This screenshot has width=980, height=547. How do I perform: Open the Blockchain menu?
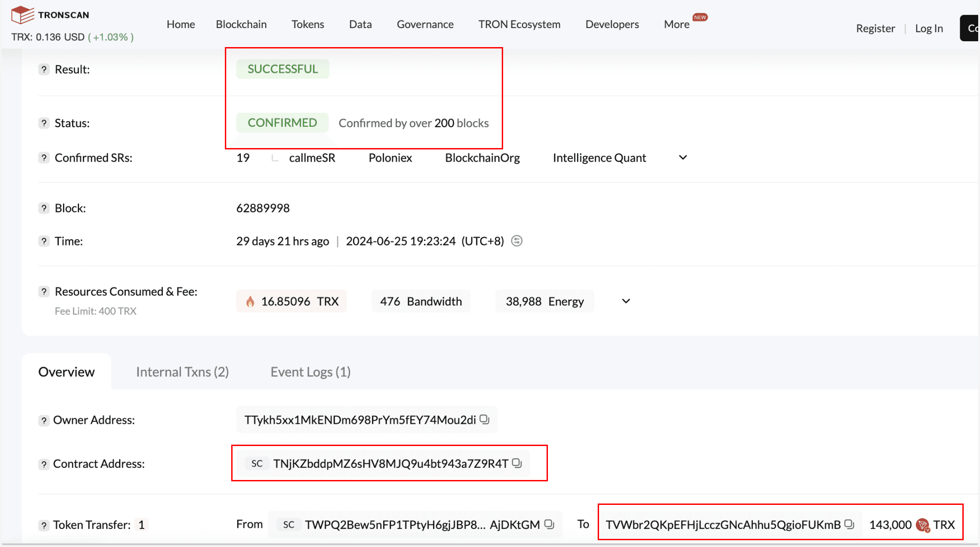(x=241, y=24)
